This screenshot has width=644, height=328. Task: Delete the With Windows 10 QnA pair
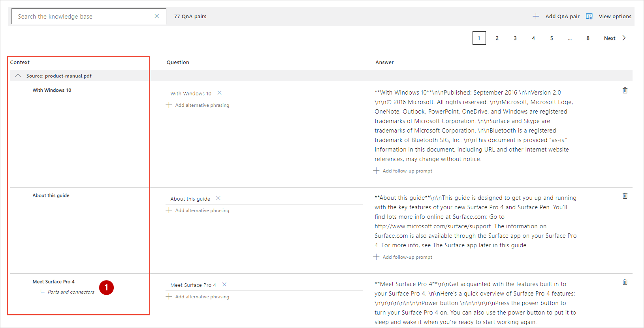coord(625,91)
